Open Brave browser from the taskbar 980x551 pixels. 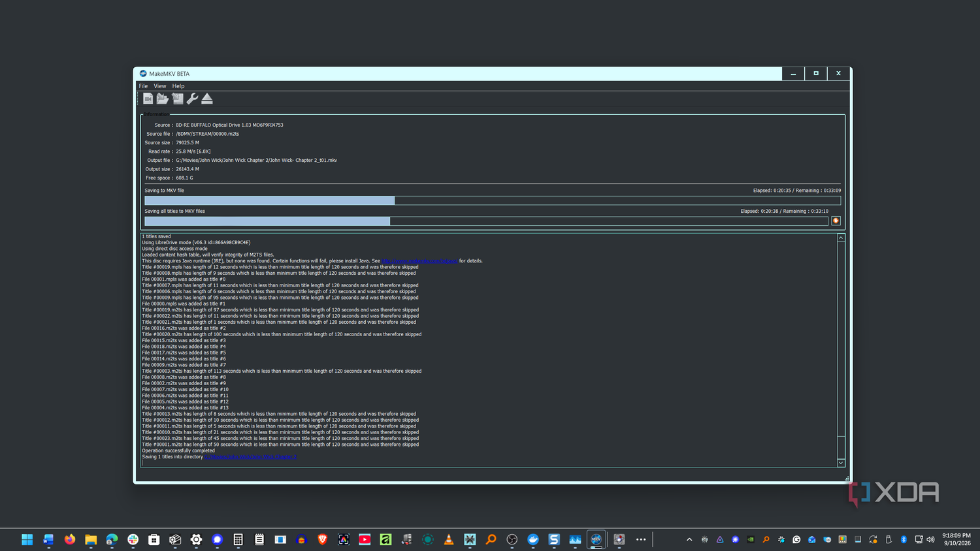pos(323,539)
